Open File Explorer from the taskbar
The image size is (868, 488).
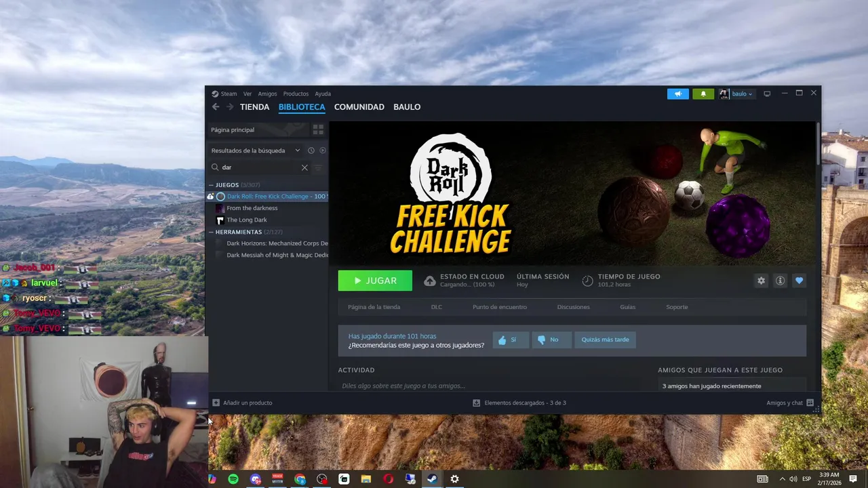pyautogui.click(x=366, y=479)
